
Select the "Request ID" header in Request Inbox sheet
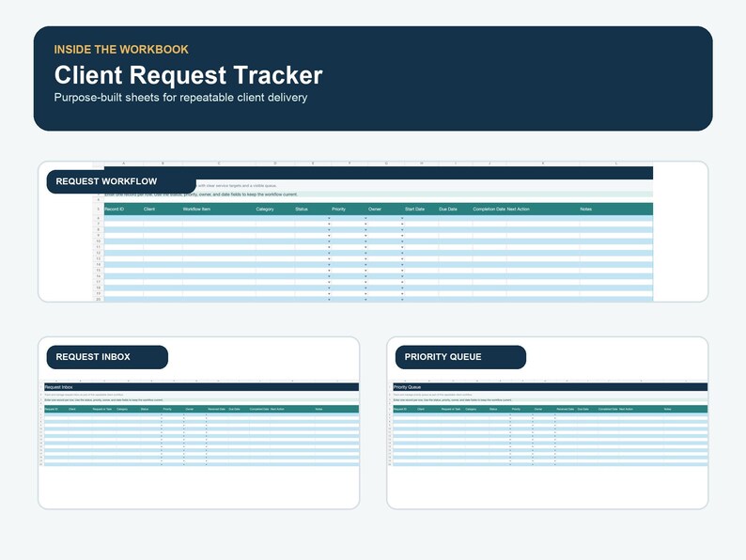click(x=52, y=409)
